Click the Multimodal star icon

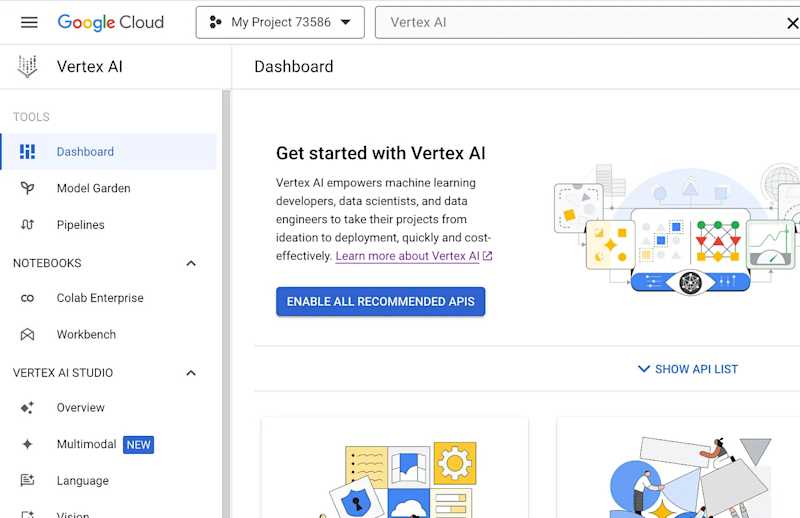(28, 445)
